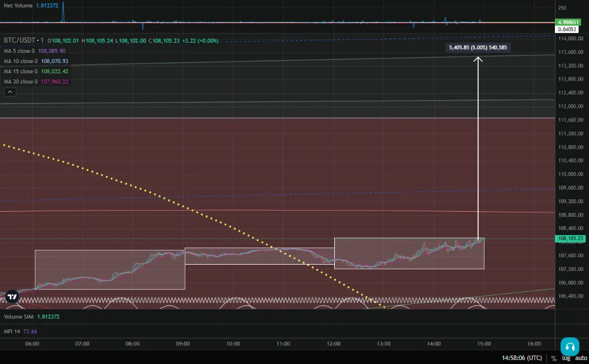The width and height of the screenshot is (589, 364).
Task: Click the 106,400.00 price axis label
Action: 571,296
